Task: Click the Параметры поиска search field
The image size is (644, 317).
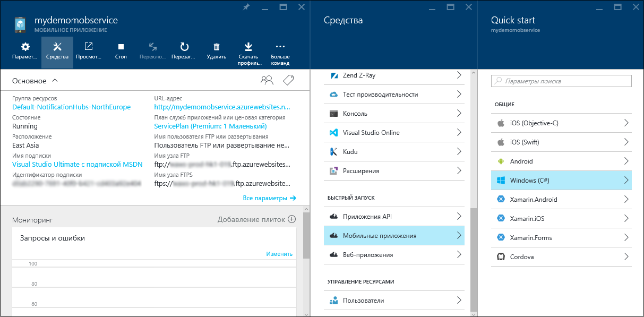Action: tap(561, 81)
